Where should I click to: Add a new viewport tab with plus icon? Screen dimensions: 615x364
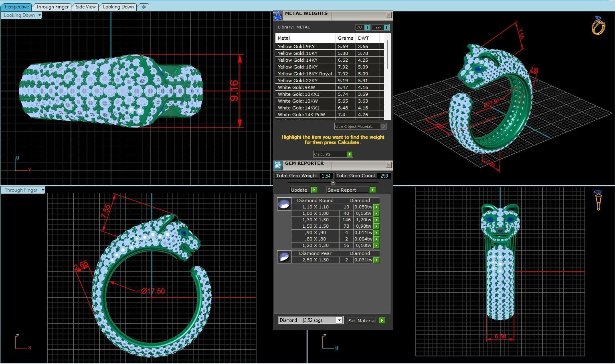click(x=144, y=7)
